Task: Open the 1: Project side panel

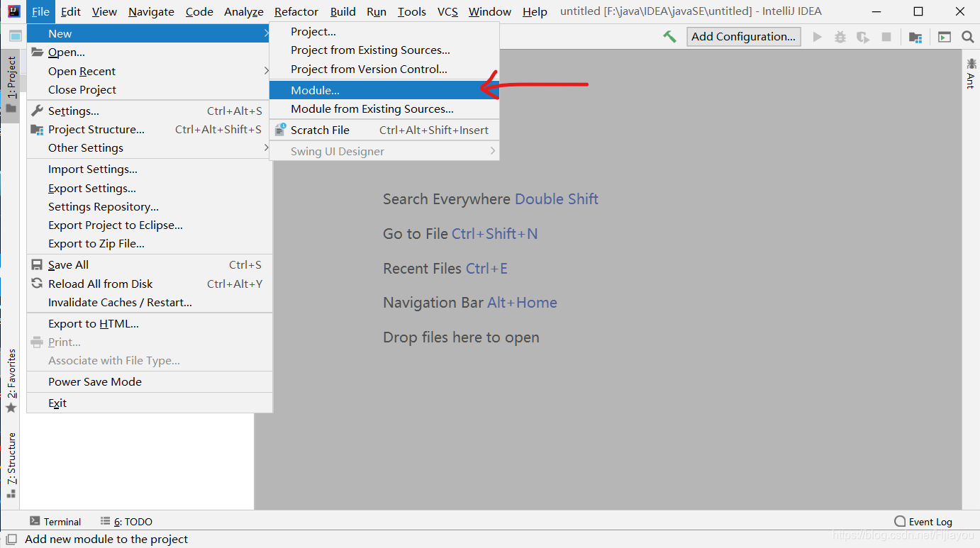Action: [11, 85]
